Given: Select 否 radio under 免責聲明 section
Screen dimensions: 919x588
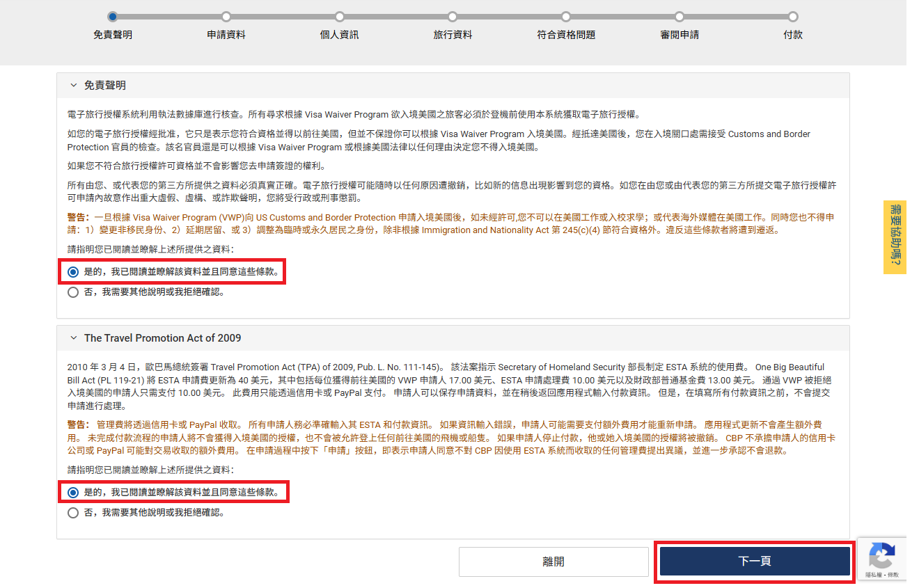Looking at the screenshot, I should [x=73, y=292].
